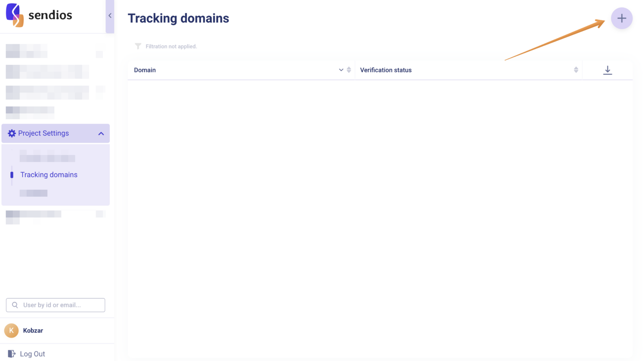Click the download export icon

point(607,70)
